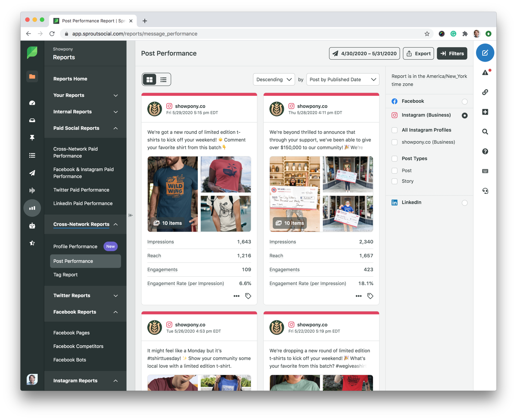The width and height of the screenshot is (517, 420).
Task: Select the reports bar chart icon in left rail
Action: [32, 208]
